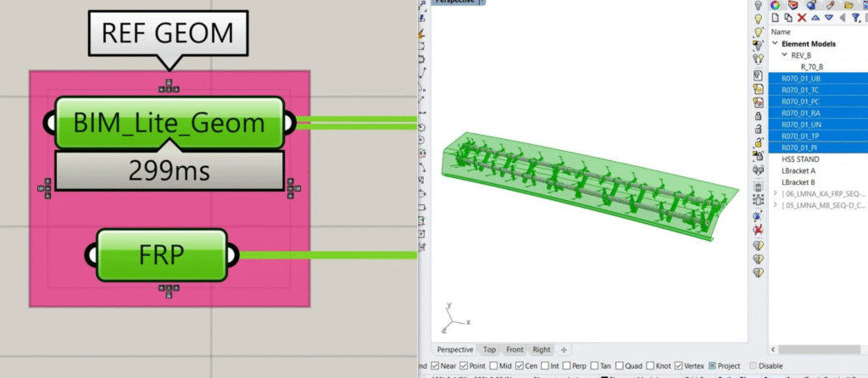Screen dimensions: 868x378
Task: Collapse the Element Models layer group
Action: pyautogui.click(x=775, y=43)
